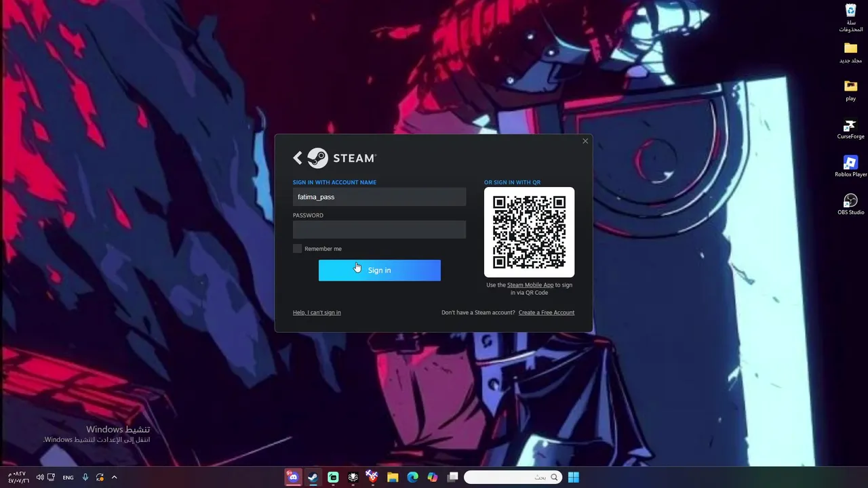Screen dimensions: 868x488
Task: Open Task View on the taskbar
Action: pos(452,477)
